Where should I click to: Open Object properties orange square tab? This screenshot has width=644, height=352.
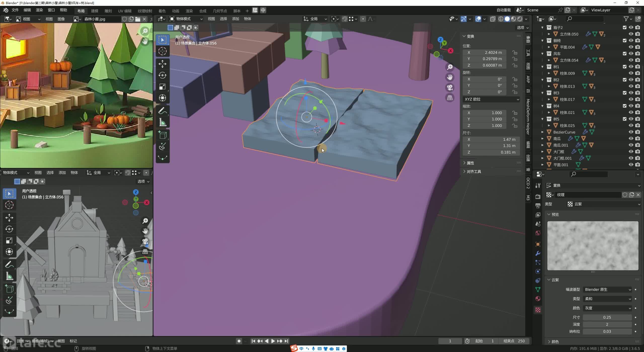pos(538,244)
